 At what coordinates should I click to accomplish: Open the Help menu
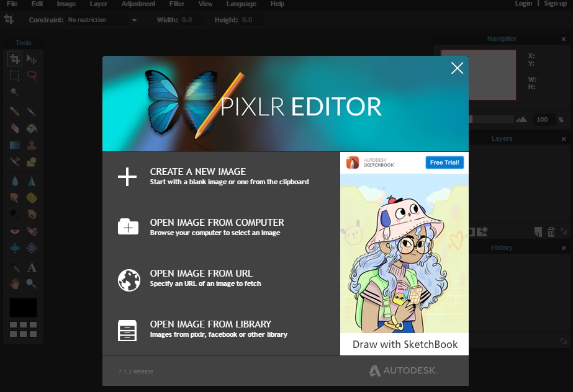(x=277, y=4)
